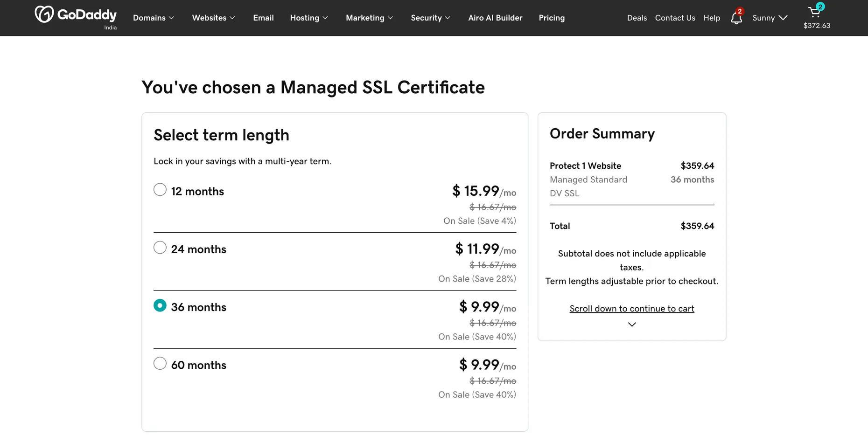Select the 24 months term radio button

pyautogui.click(x=160, y=247)
